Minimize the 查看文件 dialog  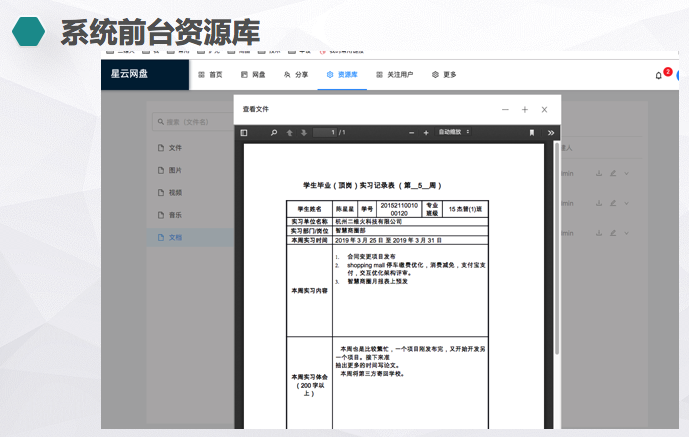[505, 109]
